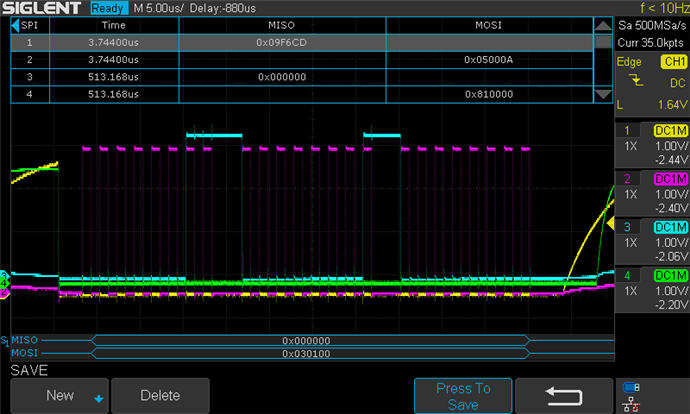Click the LAN network status icon

631,404
